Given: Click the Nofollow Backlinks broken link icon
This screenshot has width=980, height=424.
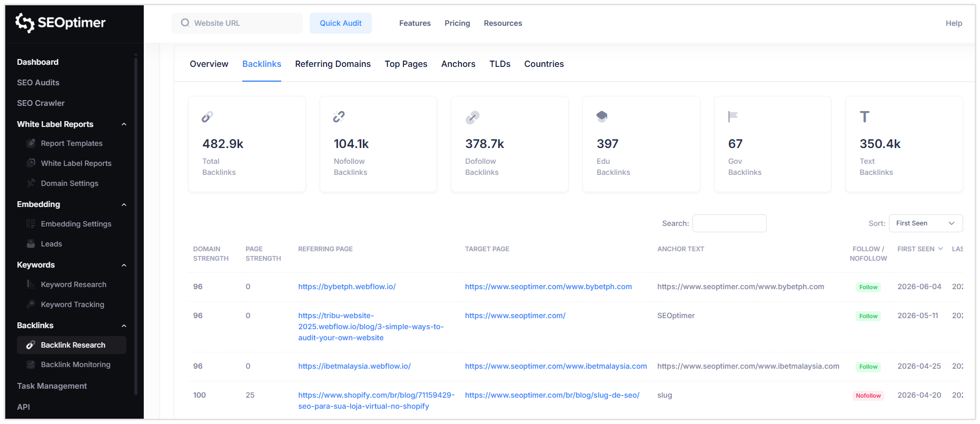Looking at the screenshot, I should (x=339, y=117).
